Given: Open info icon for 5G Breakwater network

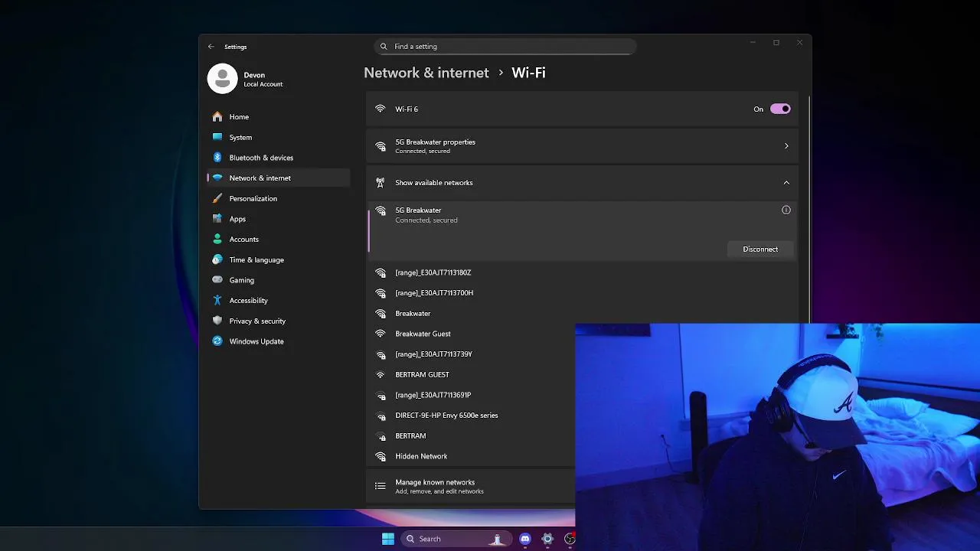Looking at the screenshot, I should (786, 210).
